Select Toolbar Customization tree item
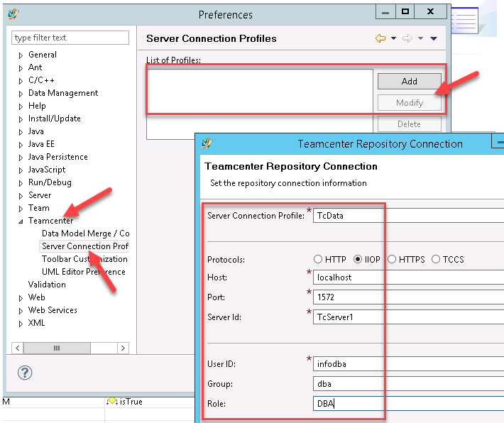Image resolution: width=504 pixels, height=423 pixels. point(84,259)
